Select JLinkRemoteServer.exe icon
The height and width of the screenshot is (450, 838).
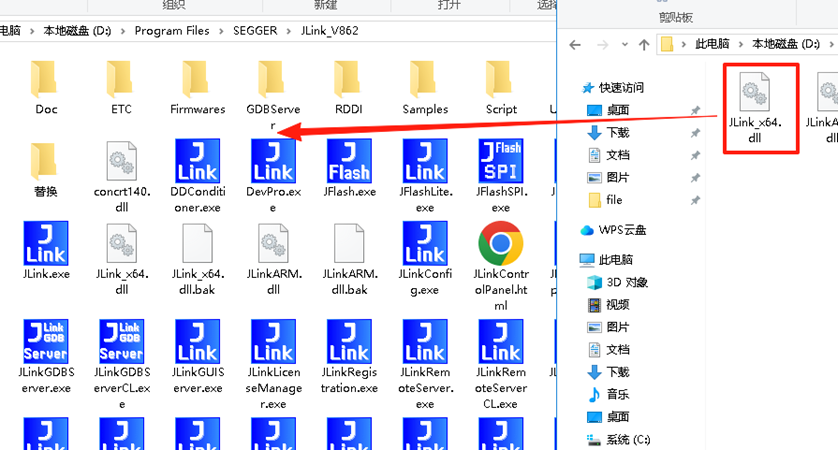coord(425,342)
